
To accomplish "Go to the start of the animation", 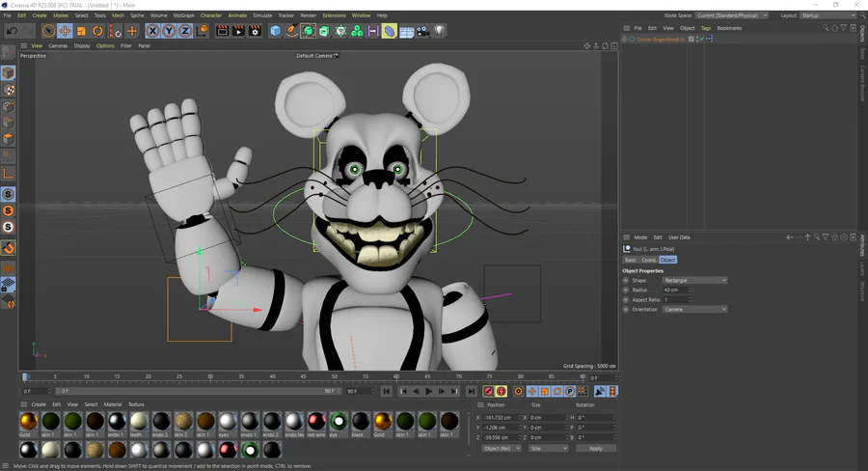I will point(387,391).
